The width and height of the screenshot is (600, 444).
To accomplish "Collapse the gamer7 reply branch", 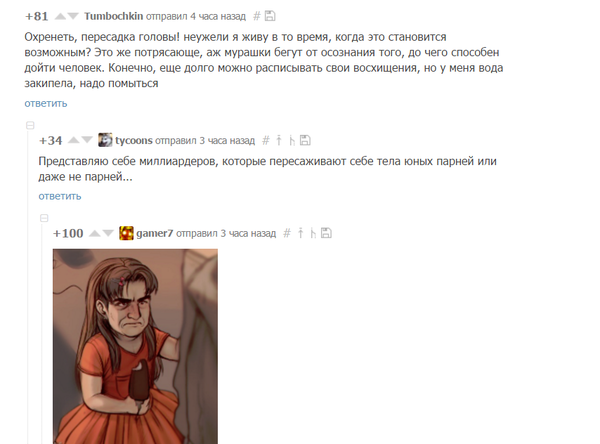I will point(44,218).
